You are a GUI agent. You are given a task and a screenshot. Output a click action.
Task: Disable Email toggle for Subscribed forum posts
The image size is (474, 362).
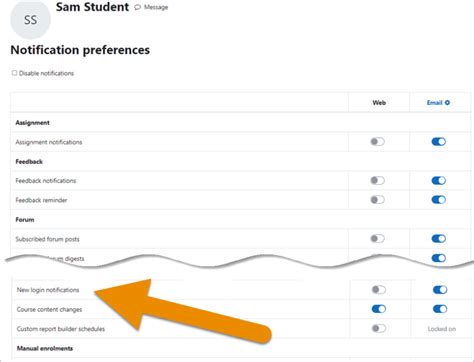[x=439, y=239]
